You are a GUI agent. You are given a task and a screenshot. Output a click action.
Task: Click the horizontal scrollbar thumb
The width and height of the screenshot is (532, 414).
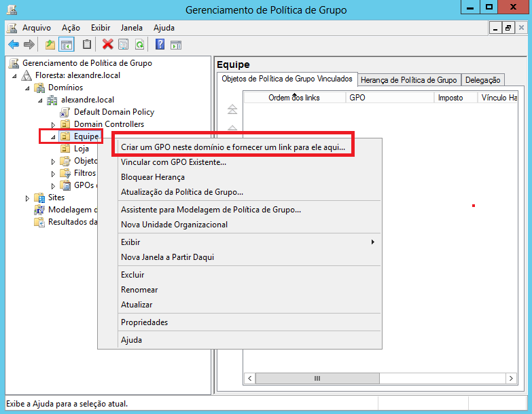pyautogui.click(x=317, y=378)
